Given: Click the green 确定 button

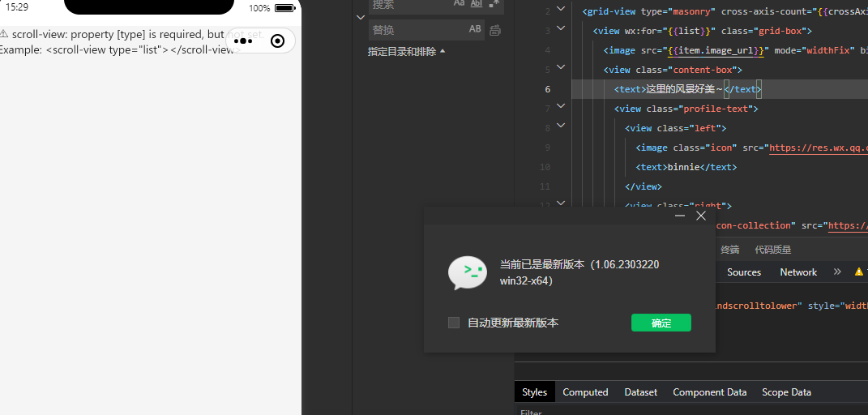Looking at the screenshot, I should (x=661, y=323).
